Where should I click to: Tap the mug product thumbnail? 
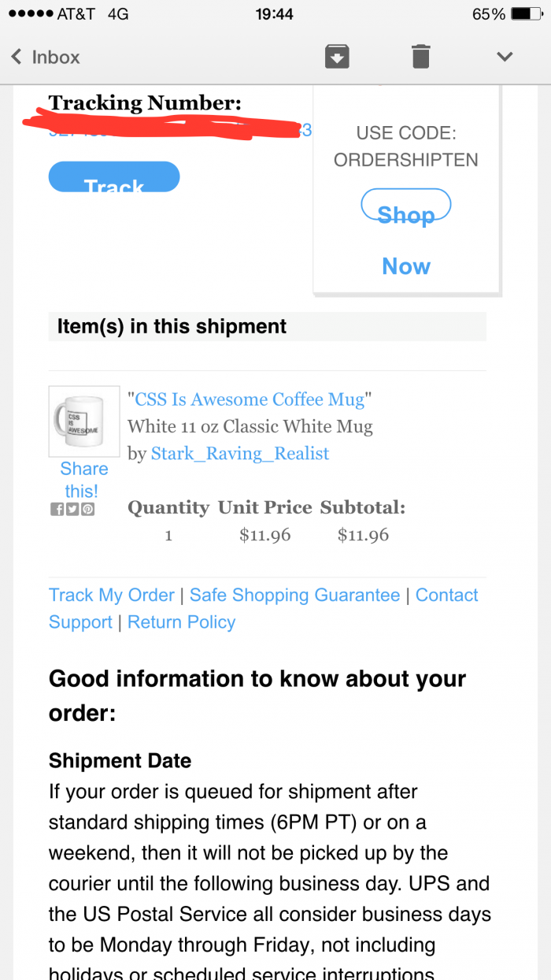[80, 421]
